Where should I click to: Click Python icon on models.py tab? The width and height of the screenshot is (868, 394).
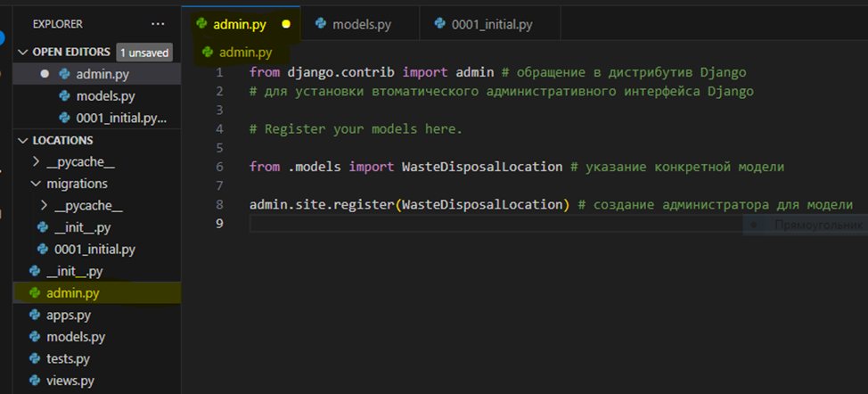click(x=320, y=24)
